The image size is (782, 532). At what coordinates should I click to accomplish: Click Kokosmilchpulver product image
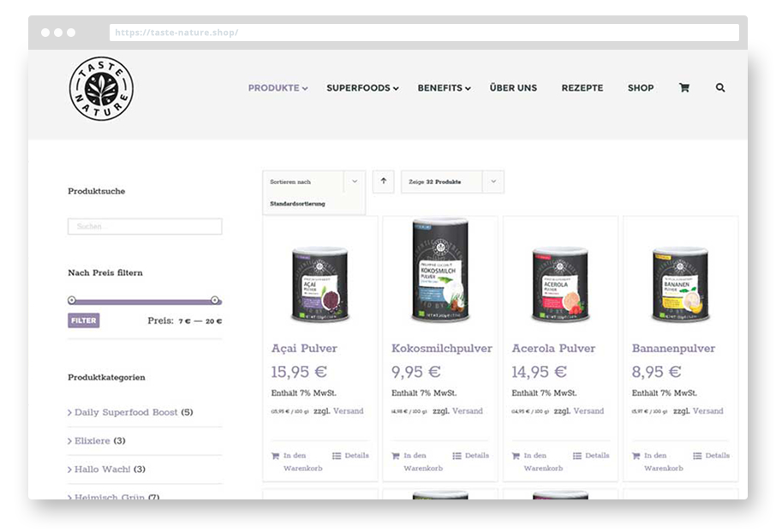[440, 270]
